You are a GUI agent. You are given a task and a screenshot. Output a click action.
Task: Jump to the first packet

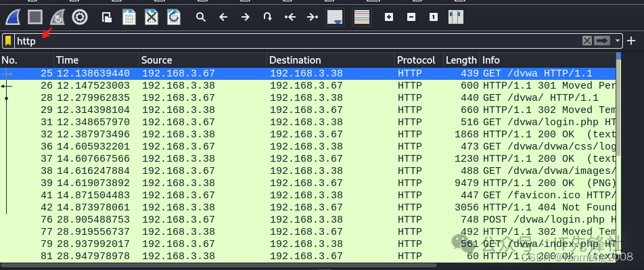[290, 18]
